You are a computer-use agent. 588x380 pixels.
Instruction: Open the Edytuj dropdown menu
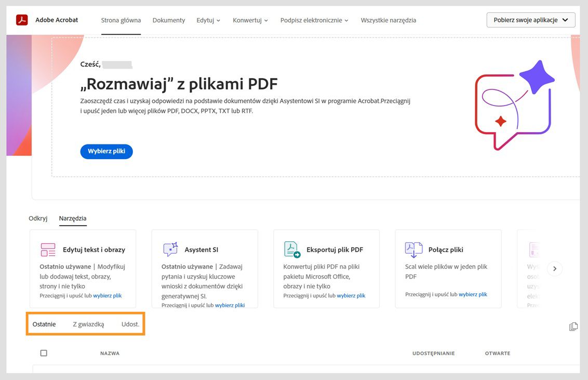pos(208,20)
